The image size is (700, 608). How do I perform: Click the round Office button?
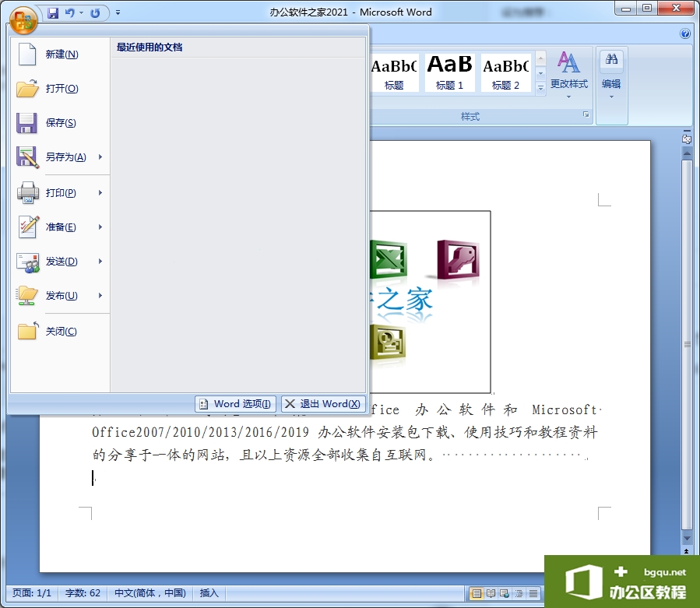(23, 20)
